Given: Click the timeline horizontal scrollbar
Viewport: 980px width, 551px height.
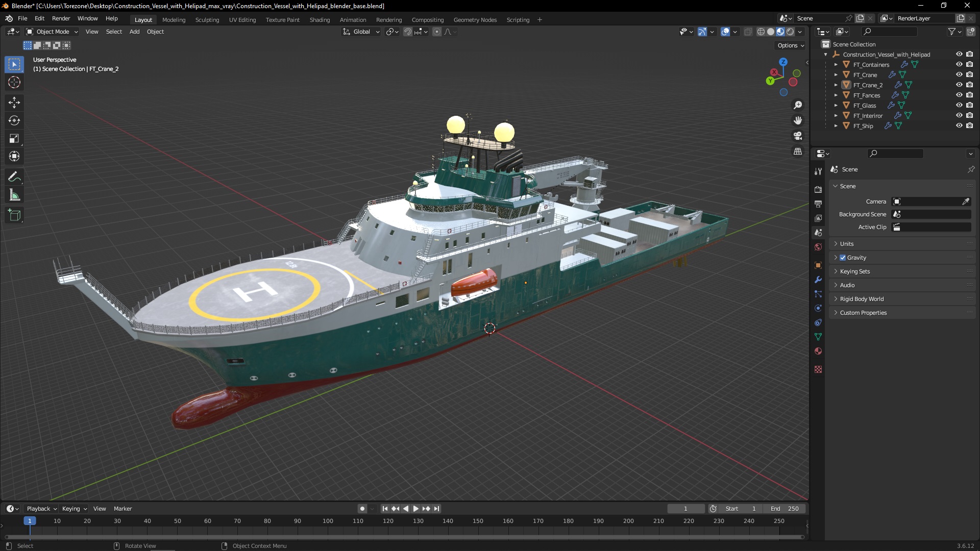Looking at the screenshot, I should pos(404,537).
